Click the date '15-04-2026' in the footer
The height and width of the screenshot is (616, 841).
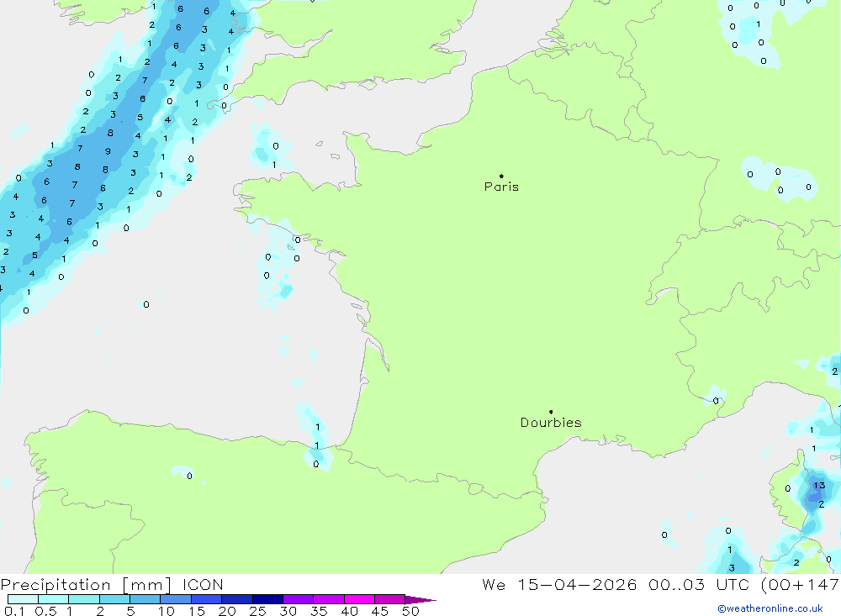[x=577, y=585]
